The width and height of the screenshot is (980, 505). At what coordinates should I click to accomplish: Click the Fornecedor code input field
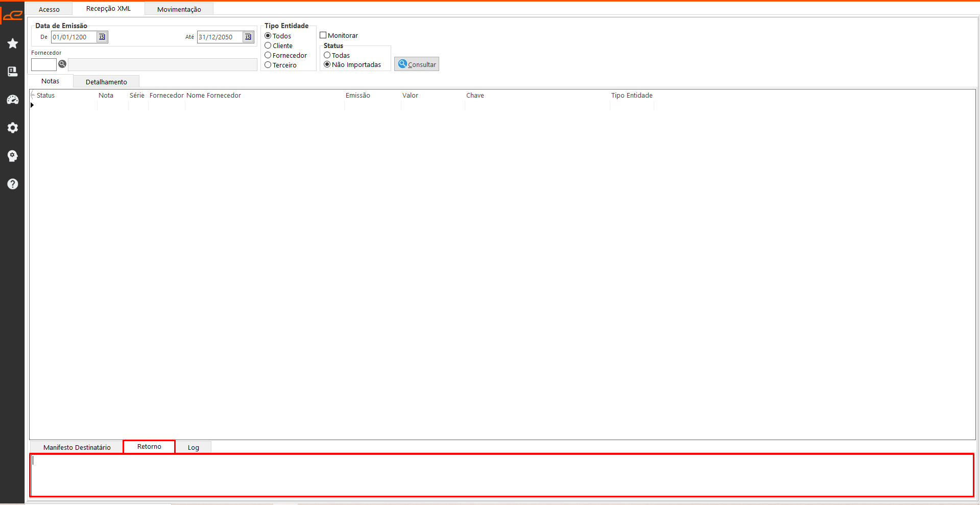tap(44, 65)
